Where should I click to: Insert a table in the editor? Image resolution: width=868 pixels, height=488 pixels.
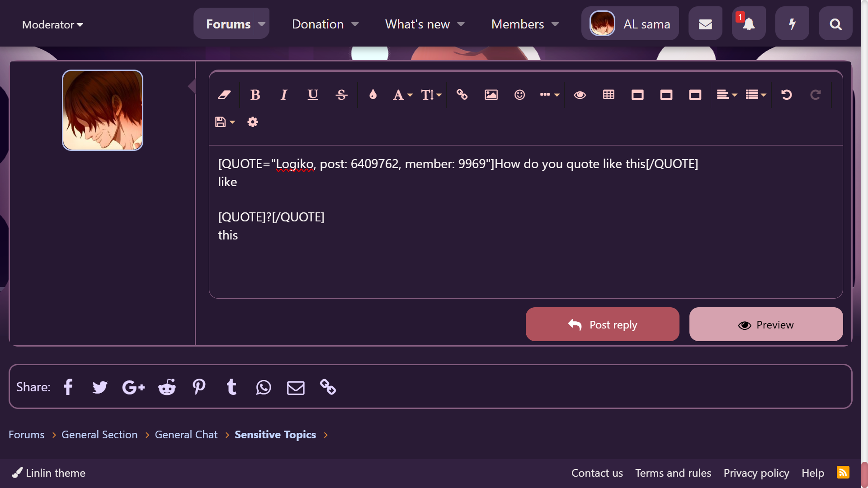click(x=609, y=95)
